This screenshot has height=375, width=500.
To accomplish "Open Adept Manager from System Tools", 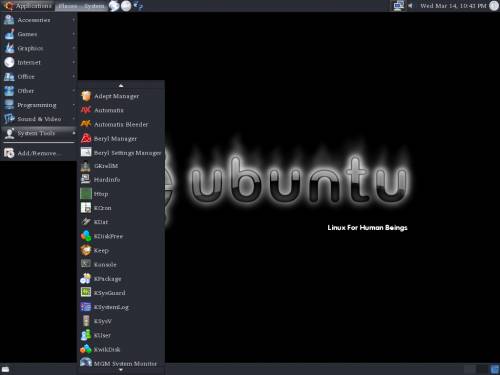I will 121,96.
